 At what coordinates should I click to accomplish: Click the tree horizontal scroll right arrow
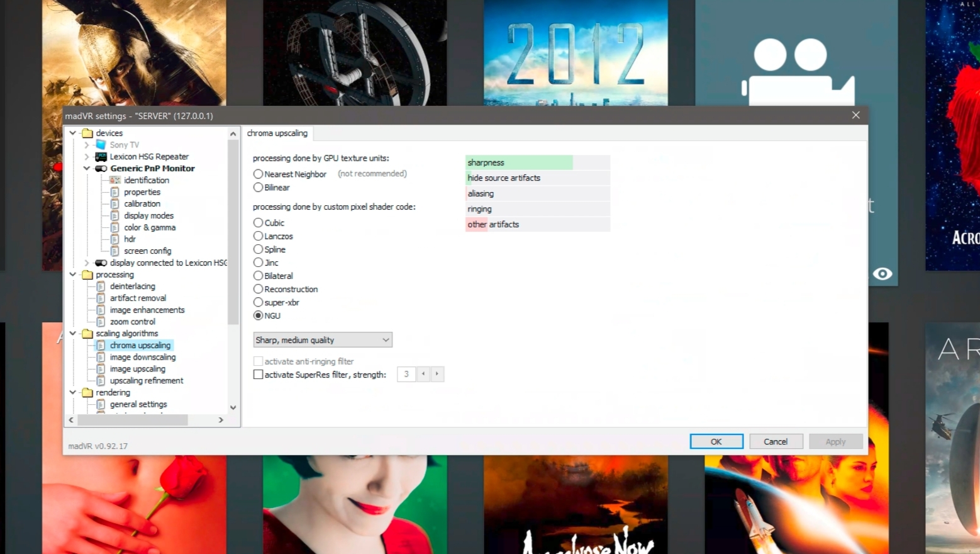pyautogui.click(x=221, y=420)
